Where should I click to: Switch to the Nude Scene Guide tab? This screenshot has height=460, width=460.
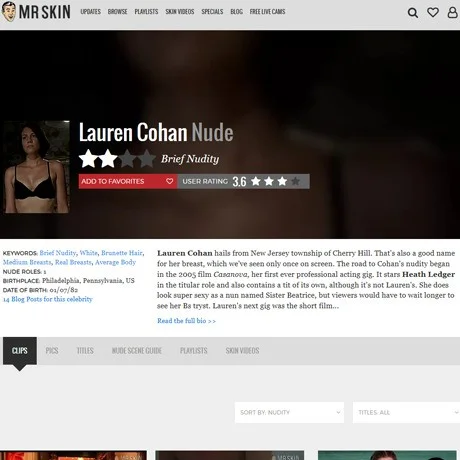137,351
